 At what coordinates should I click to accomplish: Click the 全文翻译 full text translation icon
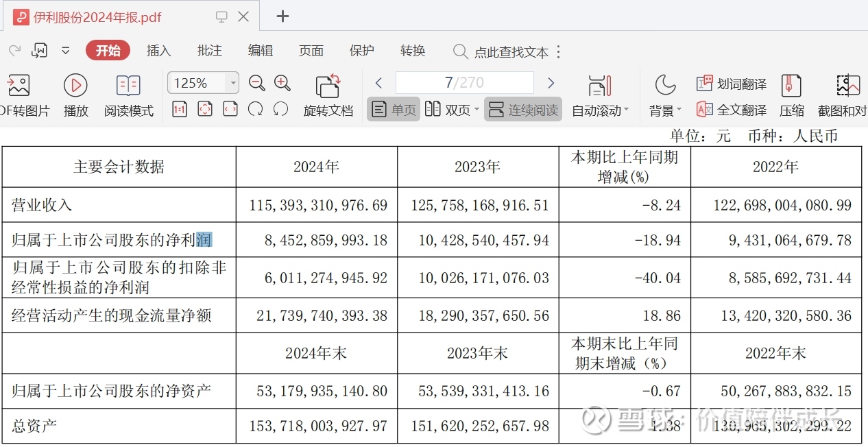pyautogui.click(x=704, y=109)
